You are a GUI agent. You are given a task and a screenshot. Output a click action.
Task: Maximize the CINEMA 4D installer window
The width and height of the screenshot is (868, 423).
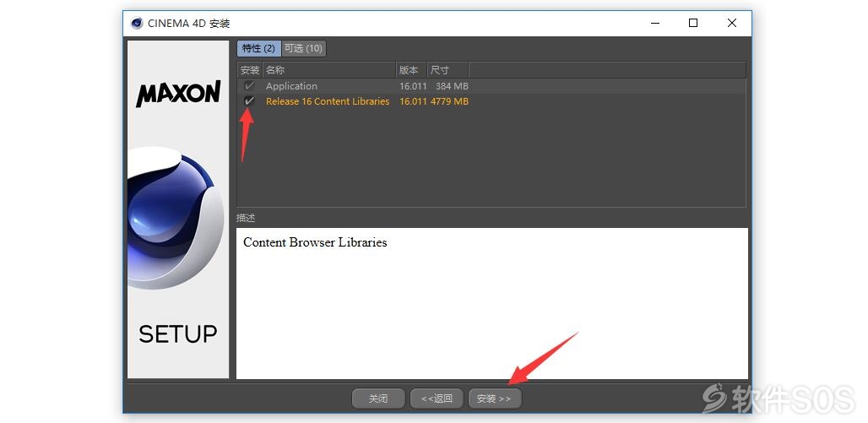[x=693, y=24]
